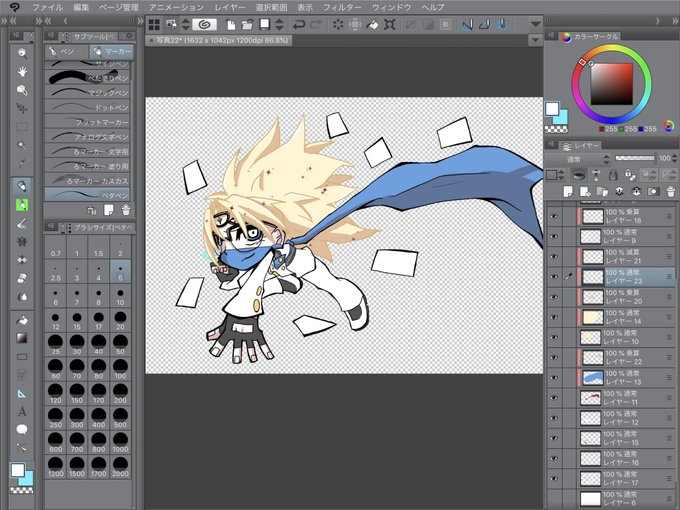Viewport: 680px width, 510px height.
Task: Select the Move layer tool
Action: pos(22,108)
